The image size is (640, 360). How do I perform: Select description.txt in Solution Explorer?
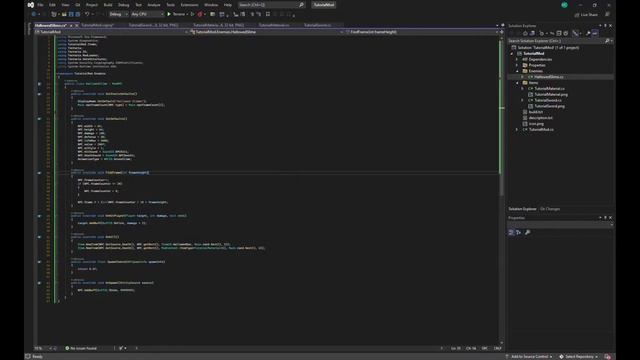540,118
